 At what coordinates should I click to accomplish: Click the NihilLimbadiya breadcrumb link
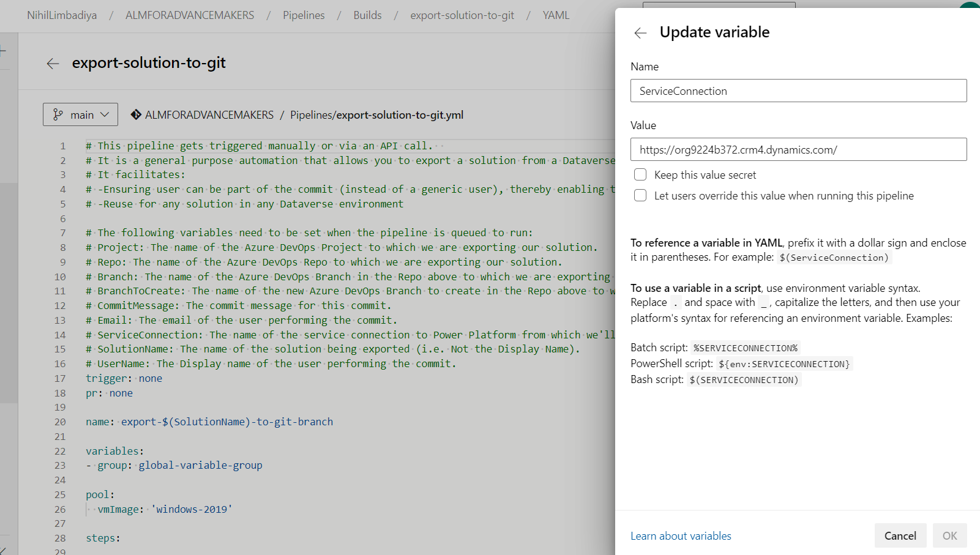click(61, 15)
